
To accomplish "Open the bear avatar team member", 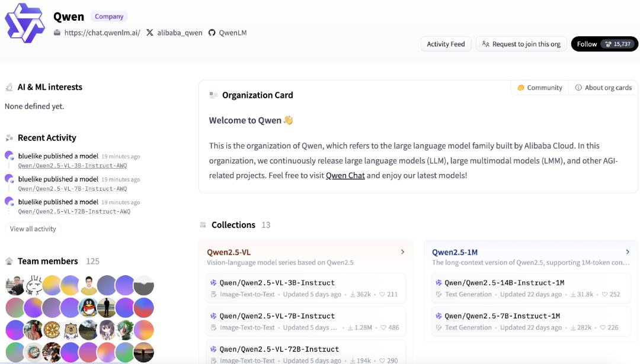I will tap(70, 330).
